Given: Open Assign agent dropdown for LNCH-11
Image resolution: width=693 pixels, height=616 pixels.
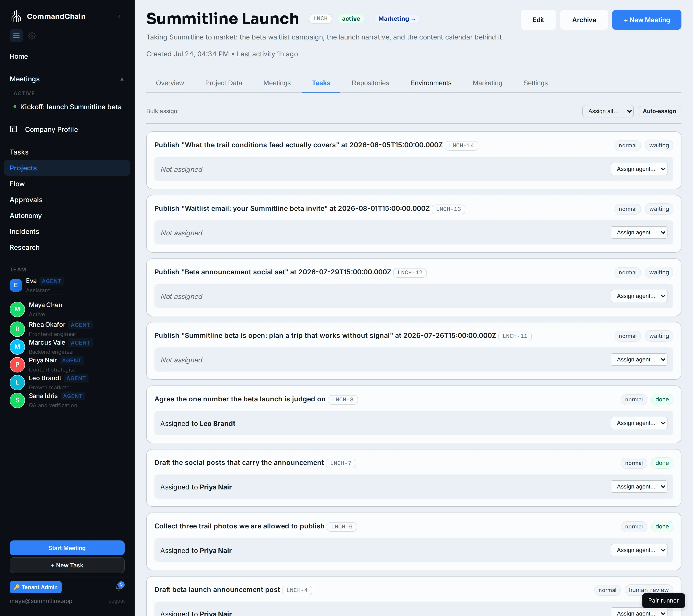Looking at the screenshot, I should [639, 359].
